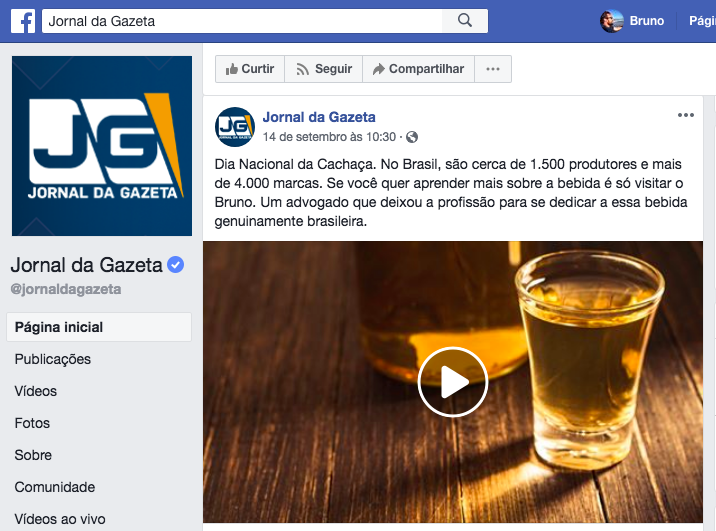Open the Jornal da Gazeta post author link
This screenshot has width=716, height=531.
(x=319, y=117)
